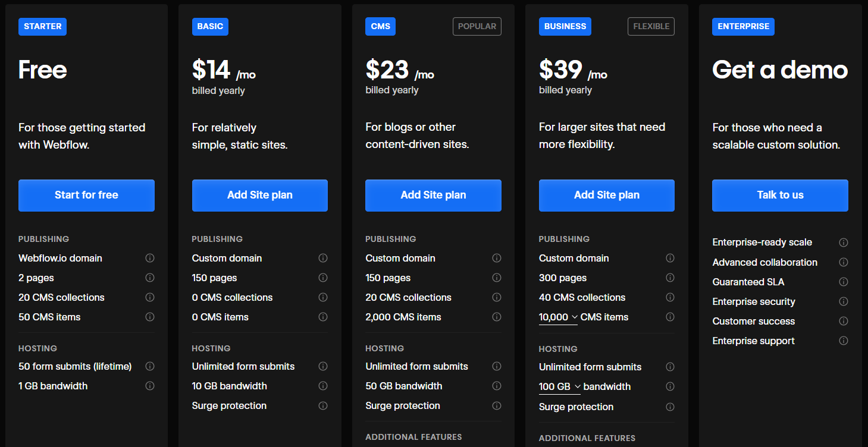Screen dimensions: 868x447
Task: Click the $14 /mo price
Action: [x=224, y=70]
